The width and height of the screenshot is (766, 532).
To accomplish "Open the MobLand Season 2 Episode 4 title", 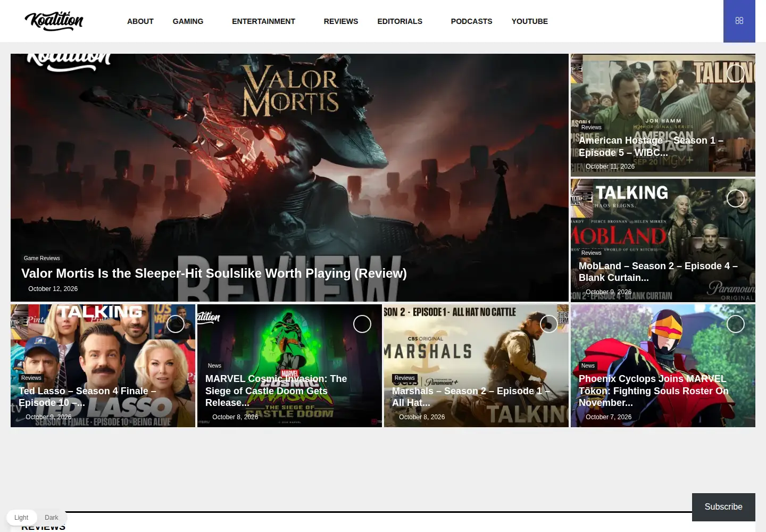I will (x=658, y=272).
